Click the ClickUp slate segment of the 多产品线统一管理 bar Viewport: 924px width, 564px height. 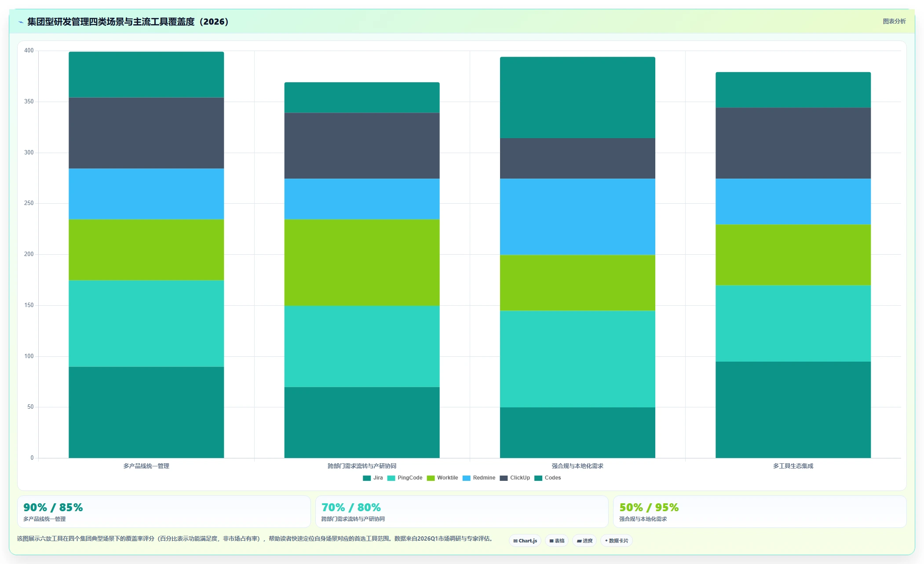pos(146,133)
